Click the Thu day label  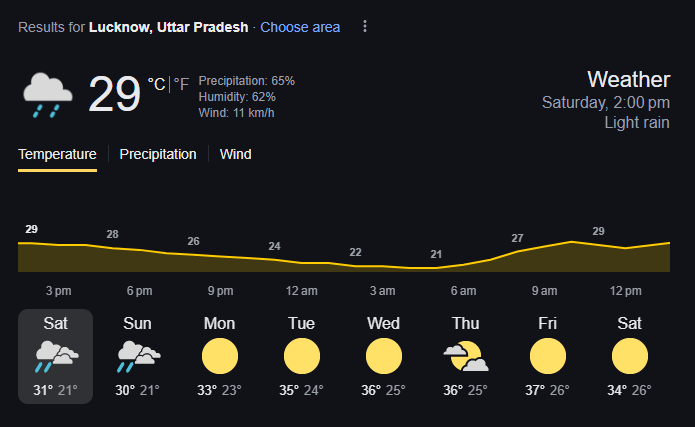[465, 323]
